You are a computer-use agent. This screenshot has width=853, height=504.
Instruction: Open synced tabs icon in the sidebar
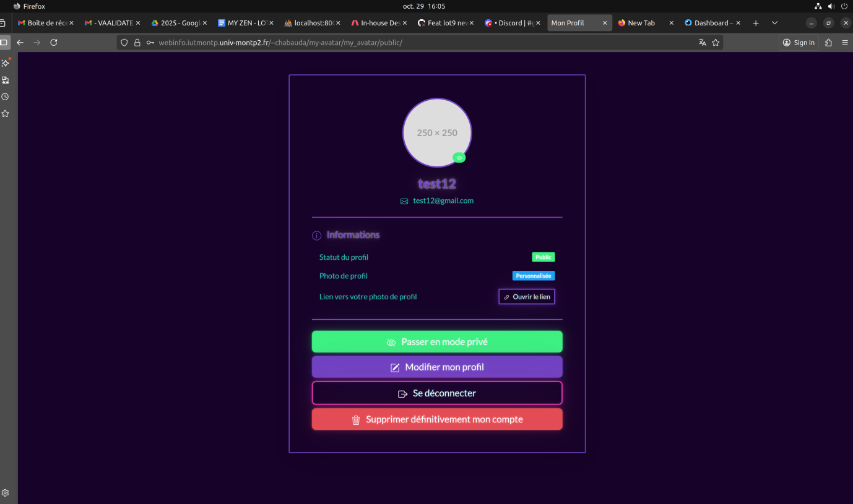[5, 79]
